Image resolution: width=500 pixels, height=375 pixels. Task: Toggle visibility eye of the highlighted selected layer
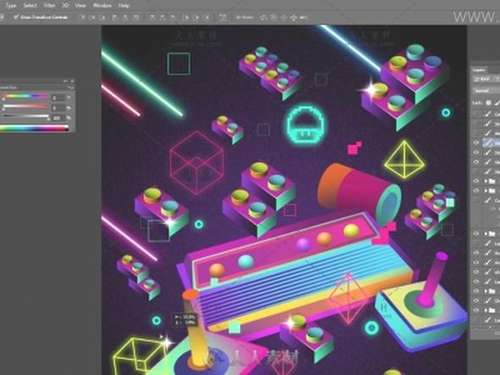(x=476, y=142)
